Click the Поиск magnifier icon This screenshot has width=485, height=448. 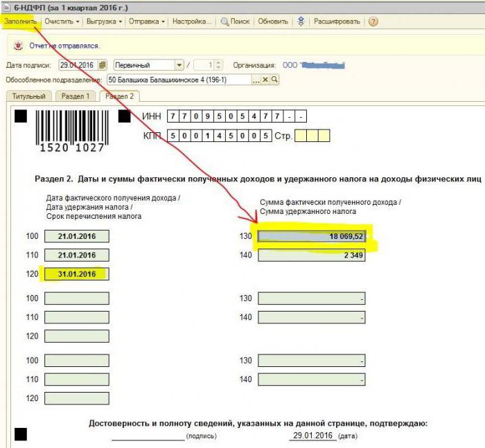pyautogui.click(x=225, y=21)
